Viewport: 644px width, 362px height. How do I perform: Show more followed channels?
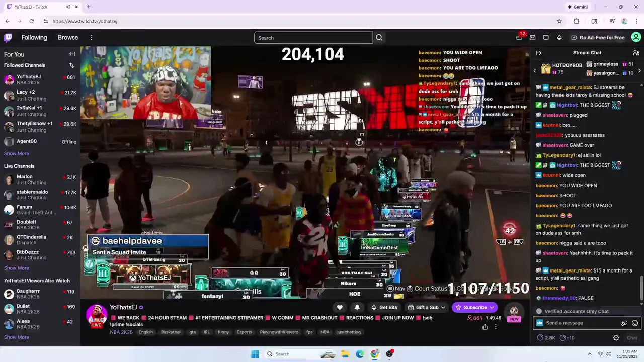tap(17, 154)
